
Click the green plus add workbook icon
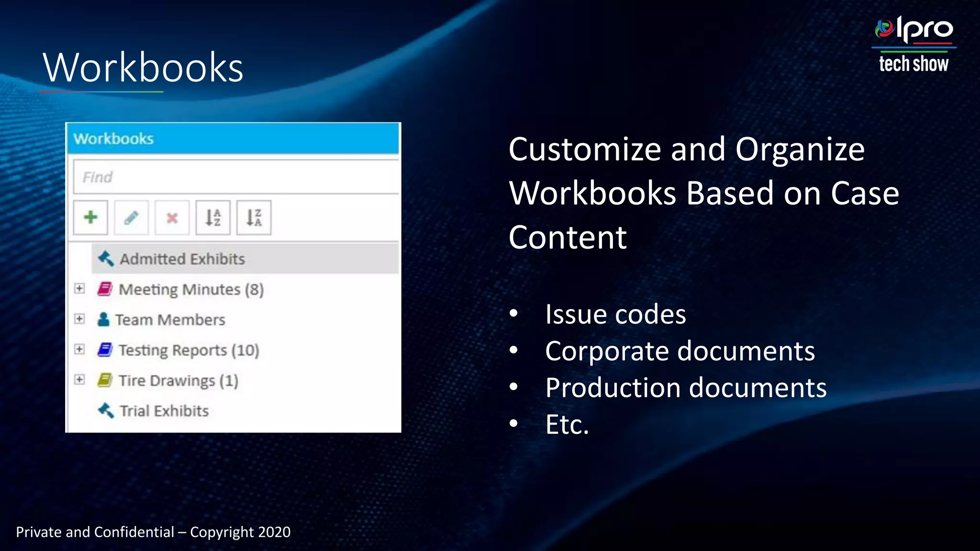coord(90,218)
